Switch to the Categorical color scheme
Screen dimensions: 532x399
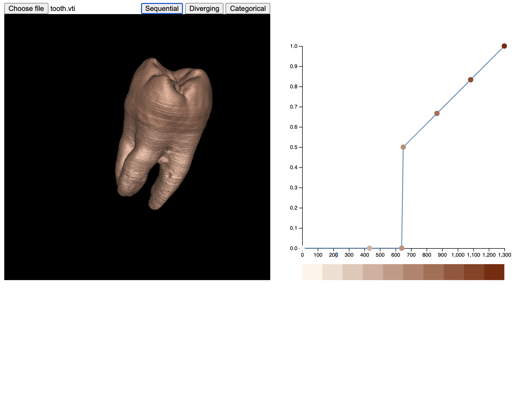pyautogui.click(x=248, y=9)
